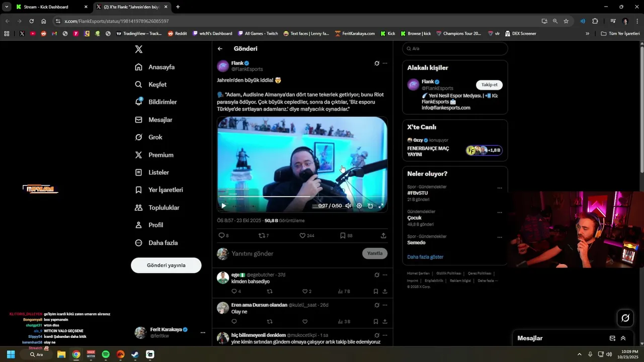
Task: Open Keşfet from the sidebar
Action: (151, 84)
